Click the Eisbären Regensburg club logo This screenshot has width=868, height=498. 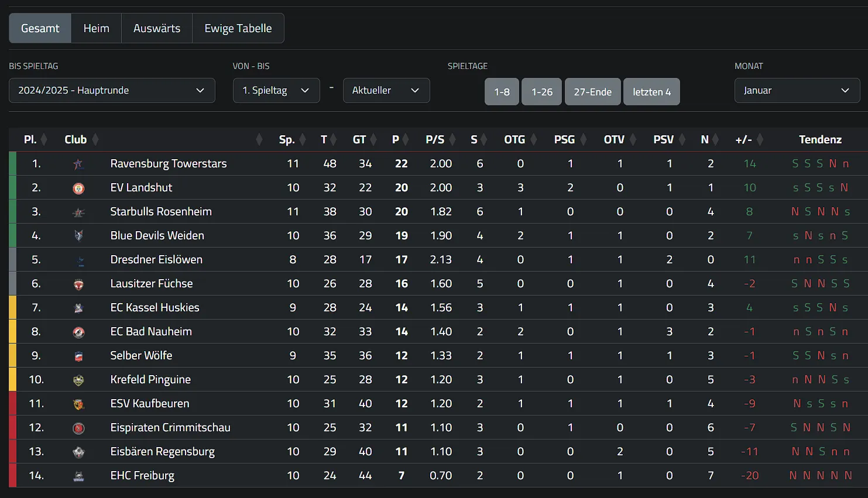point(78,452)
